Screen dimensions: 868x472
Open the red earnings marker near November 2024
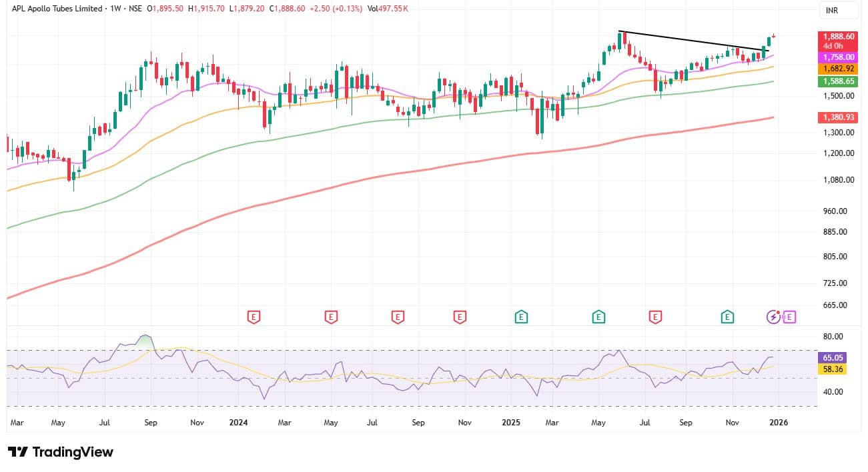[460, 317]
